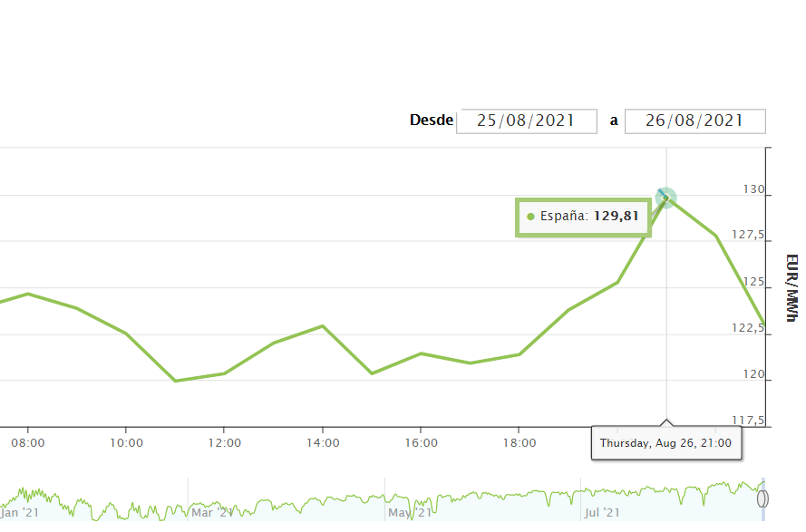Click the 16:00 x-axis label
The height and width of the screenshot is (532, 806).
tap(421, 443)
